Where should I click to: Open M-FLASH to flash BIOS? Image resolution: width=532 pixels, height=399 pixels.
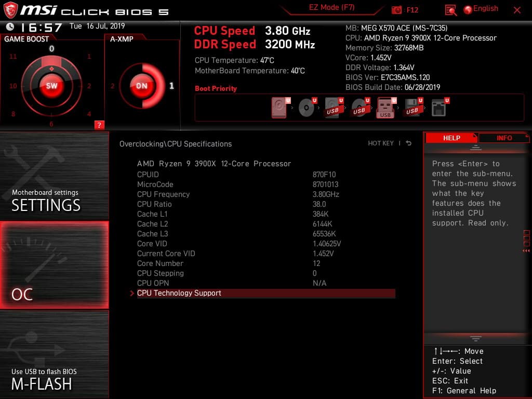click(x=54, y=354)
